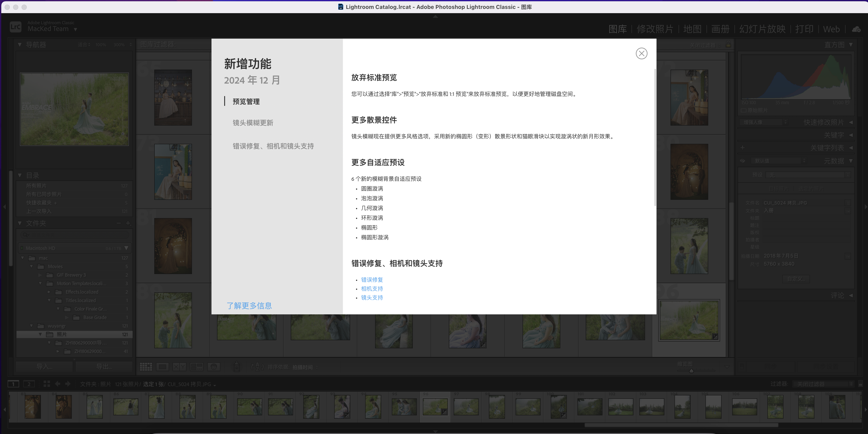The height and width of the screenshot is (434, 868).
Task: Open people face view
Action: tap(214, 367)
